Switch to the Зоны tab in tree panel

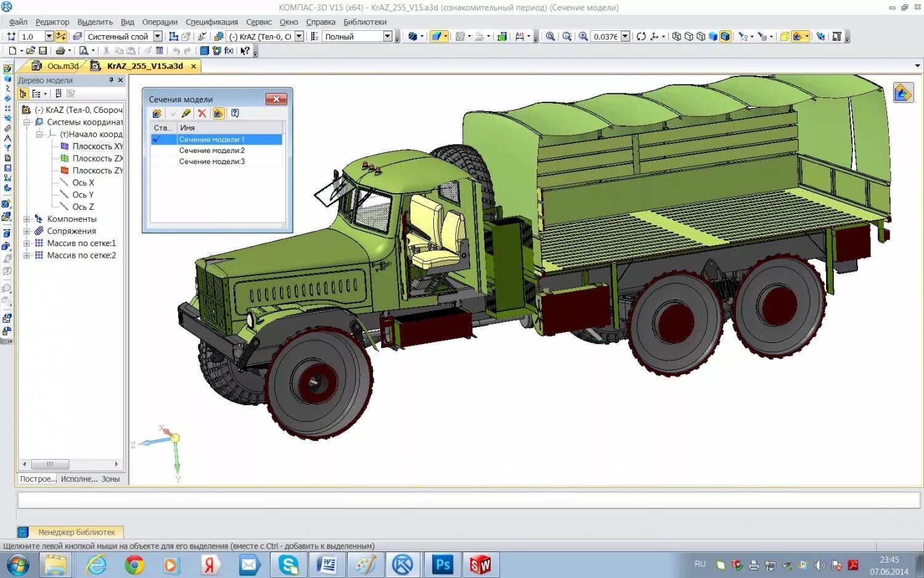[x=110, y=479]
